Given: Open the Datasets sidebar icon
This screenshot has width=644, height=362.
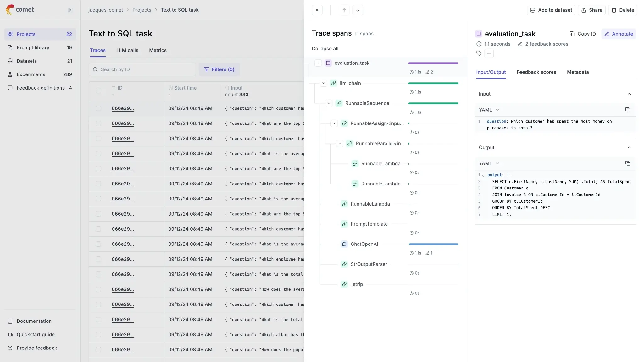Looking at the screenshot, I should 10,61.
